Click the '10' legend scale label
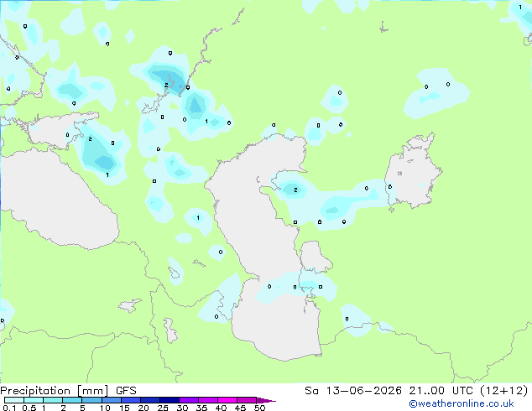 [105, 408]
